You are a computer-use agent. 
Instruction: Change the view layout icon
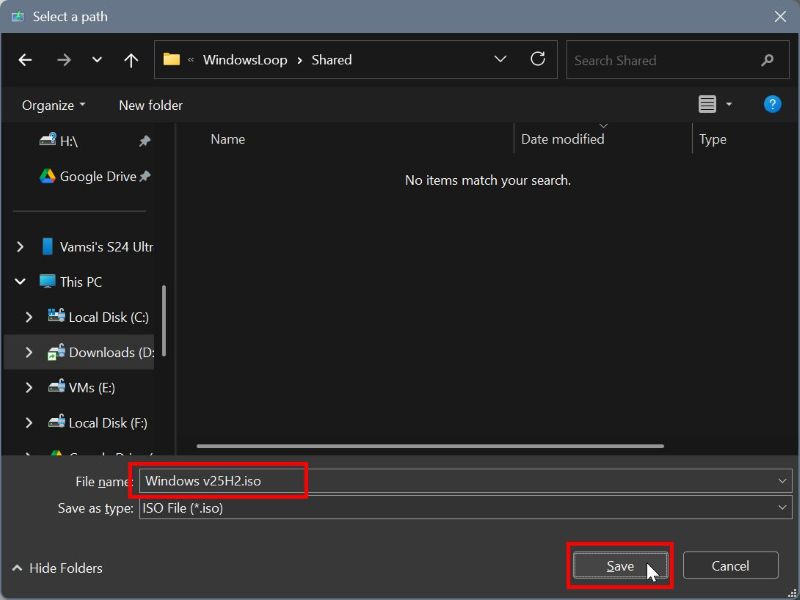pos(707,104)
